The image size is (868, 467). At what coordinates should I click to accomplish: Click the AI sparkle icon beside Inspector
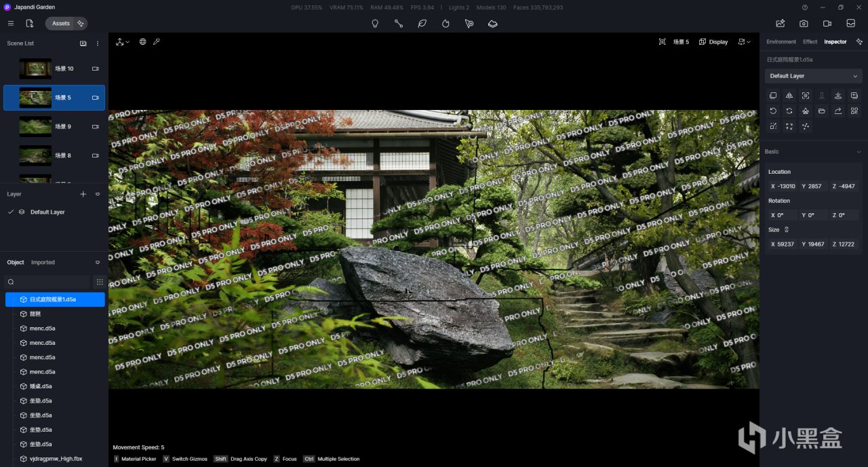click(859, 42)
